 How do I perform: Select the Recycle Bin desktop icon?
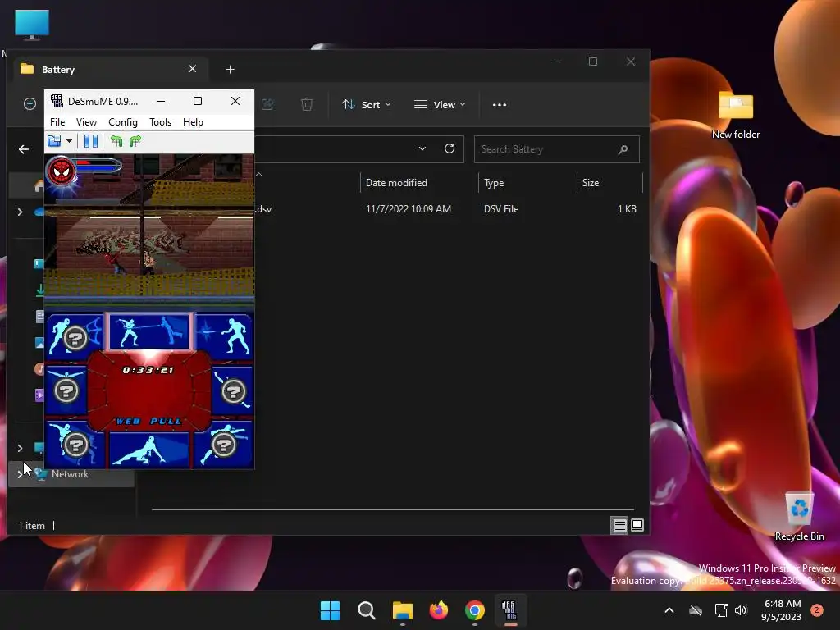tap(799, 517)
